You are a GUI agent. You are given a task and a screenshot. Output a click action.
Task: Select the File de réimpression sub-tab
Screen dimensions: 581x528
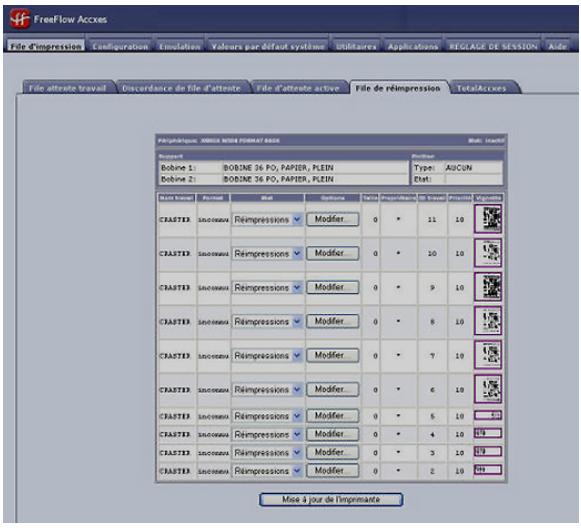(x=398, y=88)
